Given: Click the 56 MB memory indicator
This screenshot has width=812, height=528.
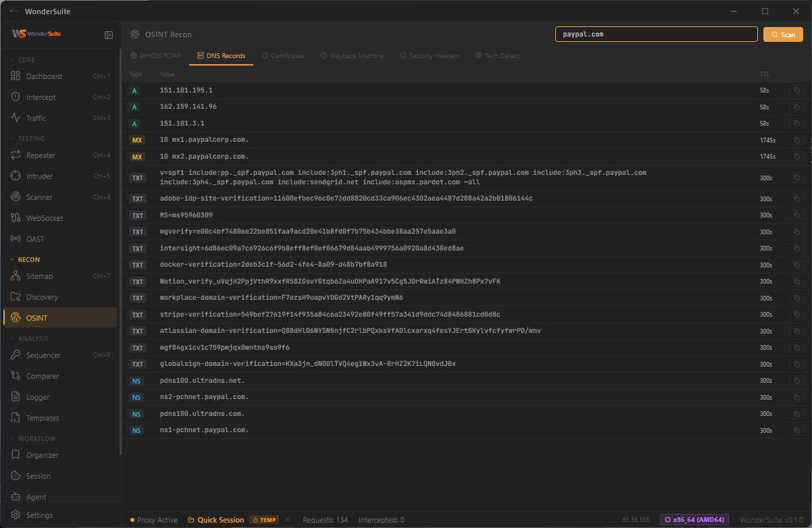Looking at the screenshot, I should [x=636, y=520].
